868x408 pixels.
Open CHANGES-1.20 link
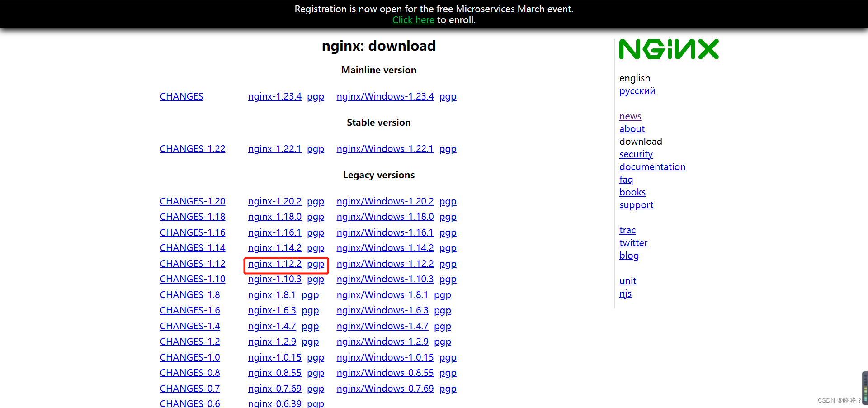click(x=192, y=201)
